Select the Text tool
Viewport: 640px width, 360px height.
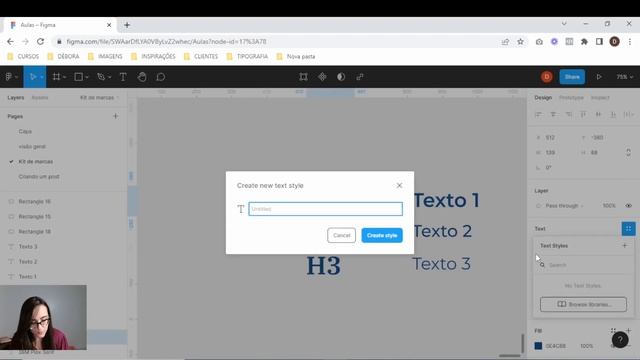pyautogui.click(x=123, y=77)
